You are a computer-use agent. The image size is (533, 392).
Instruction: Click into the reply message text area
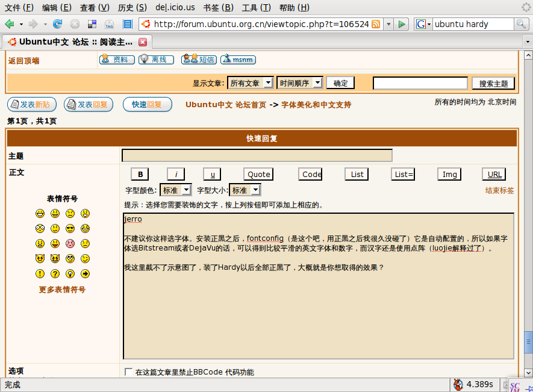(319, 286)
